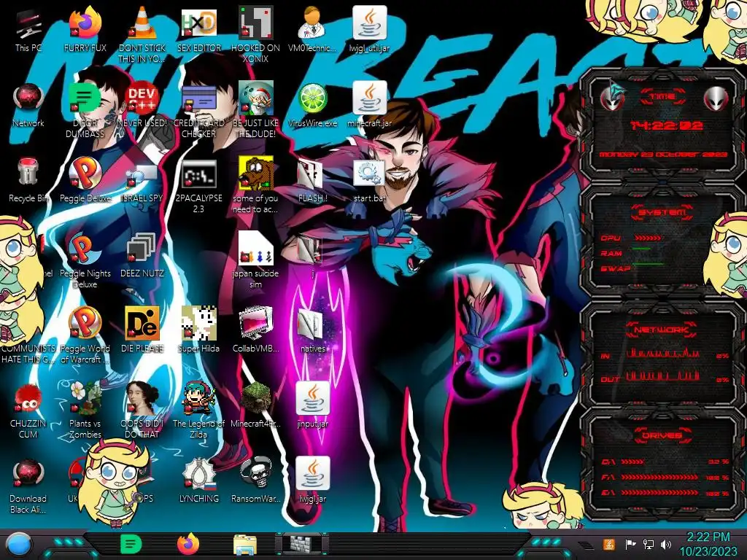747x560 pixels.
Task: Click the SYSTEM gadget header
Action: click(x=662, y=212)
